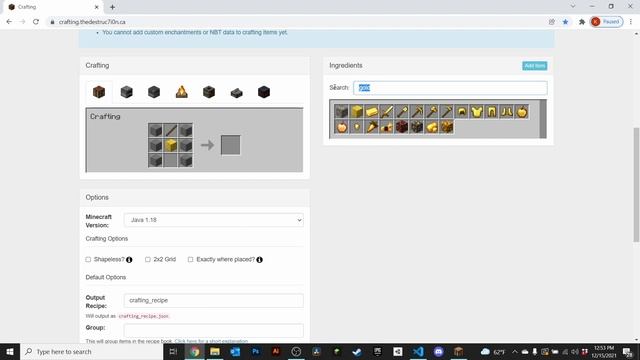Image resolution: width=640 pixels, height=360 pixels.
Task: Open the Chrome three-dot menu
Action: pyautogui.click(x=631, y=22)
